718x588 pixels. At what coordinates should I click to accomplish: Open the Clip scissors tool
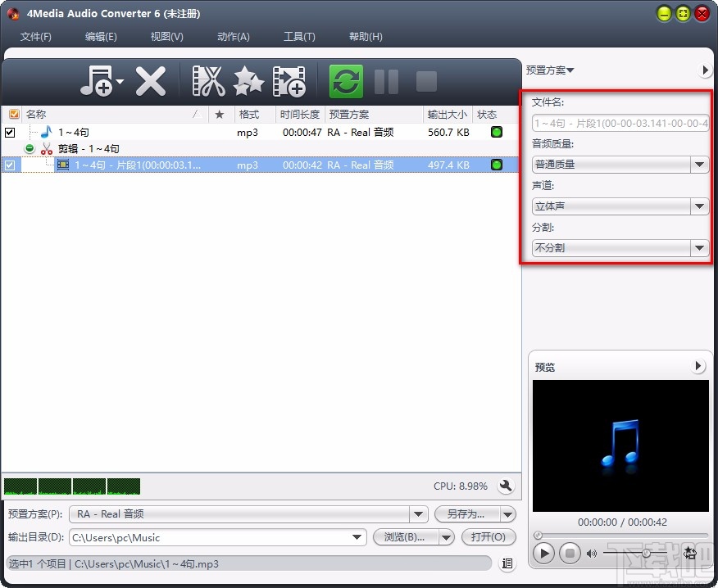(x=208, y=81)
